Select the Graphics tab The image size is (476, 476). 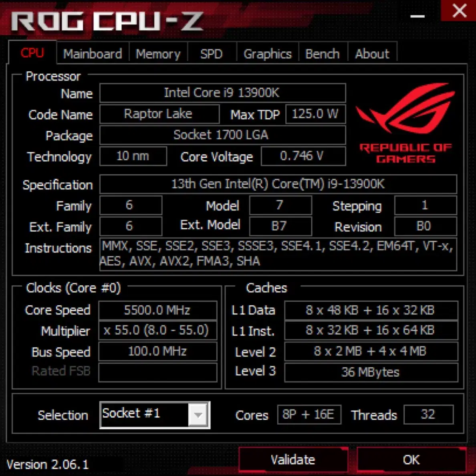click(x=267, y=54)
